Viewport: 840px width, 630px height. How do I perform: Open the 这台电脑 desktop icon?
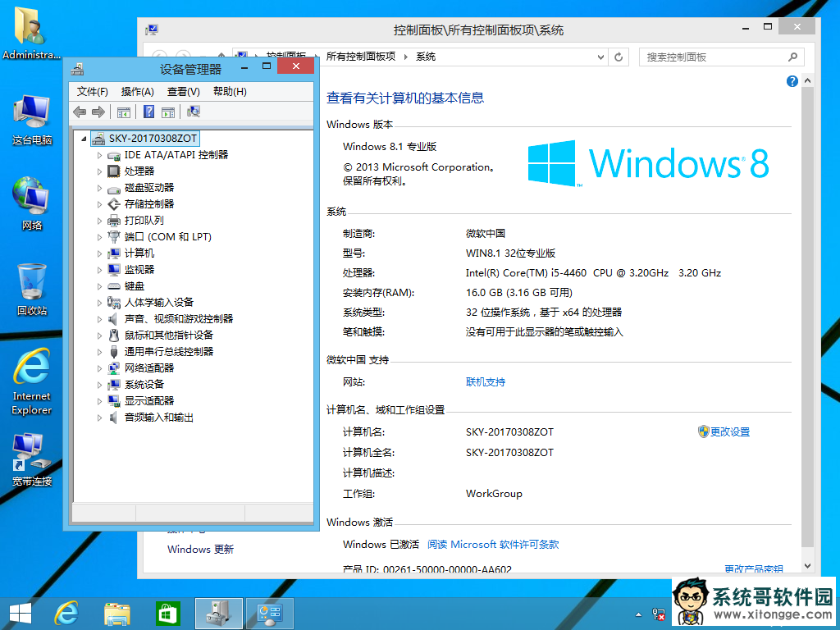pos(32,120)
